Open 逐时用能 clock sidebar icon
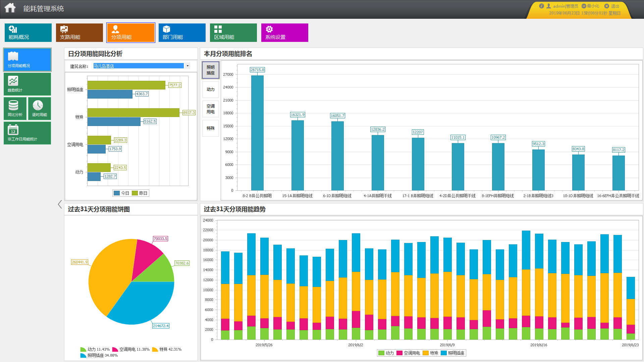Image resolution: width=644 pixels, height=362 pixels. 39,108
